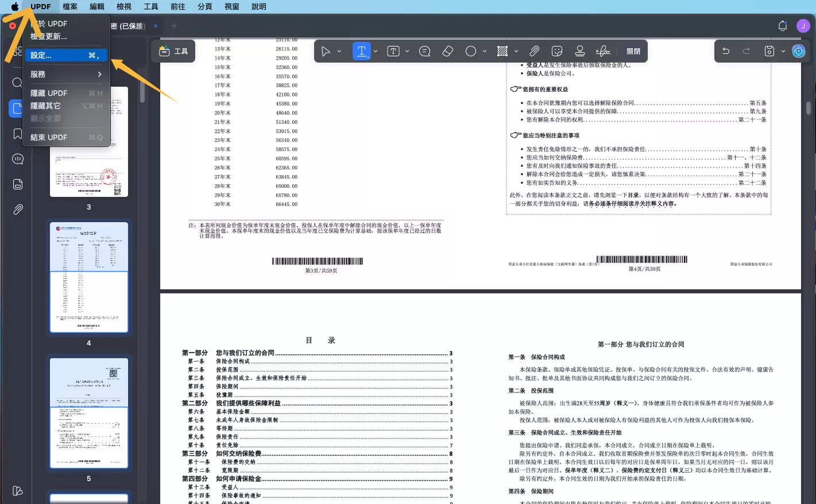This screenshot has width=816, height=504.
Task: Expand the text box options dropdown
Action: tap(407, 51)
